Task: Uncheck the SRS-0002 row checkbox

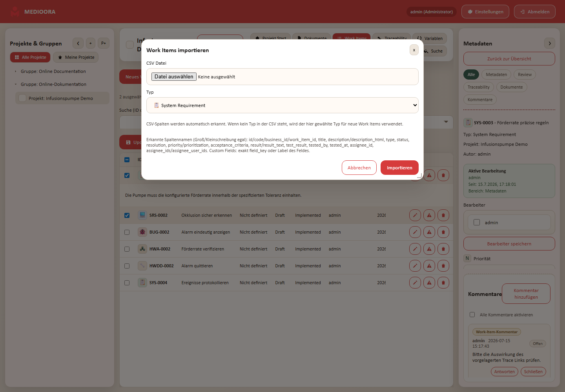Action: click(x=127, y=215)
